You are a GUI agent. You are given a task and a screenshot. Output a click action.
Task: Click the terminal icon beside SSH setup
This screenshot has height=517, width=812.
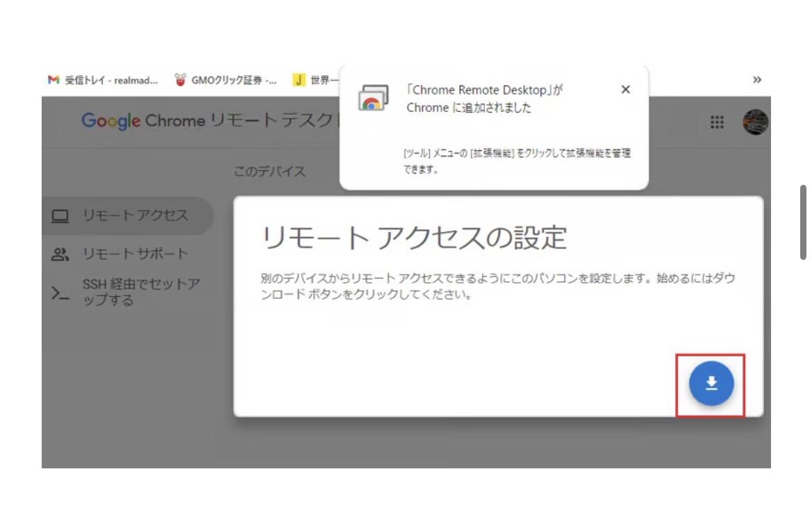click(60, 293)
